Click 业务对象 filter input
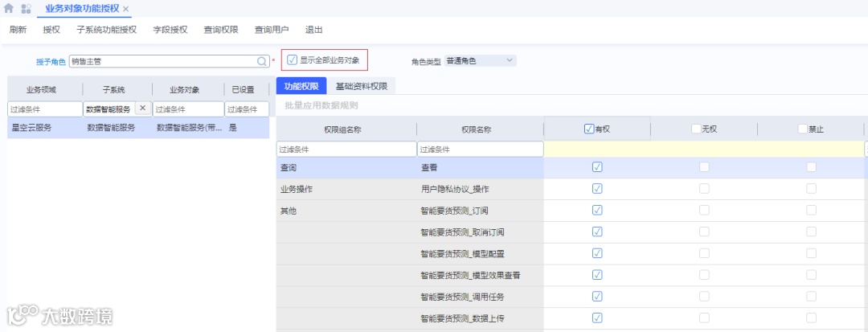Screen dimensions: 868x332 (188, 109)
